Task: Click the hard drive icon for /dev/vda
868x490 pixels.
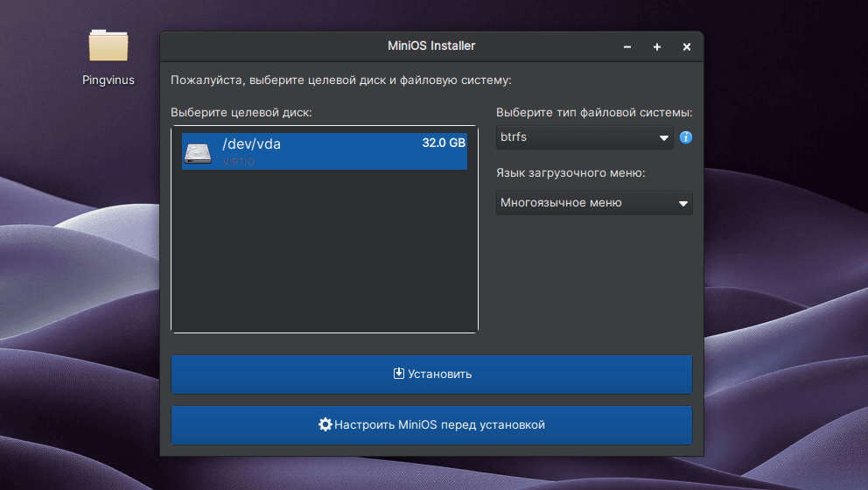Action: (198, 151)
